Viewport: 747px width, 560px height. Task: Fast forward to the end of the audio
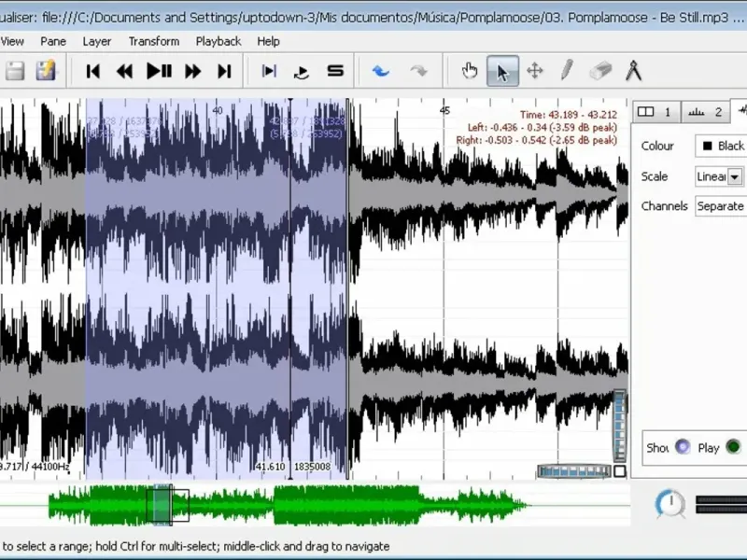pyautogui.click(x=224, y=71)
